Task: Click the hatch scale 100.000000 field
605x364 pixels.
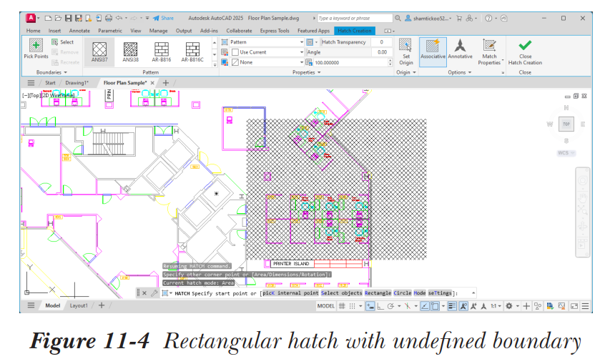Action: coord(350,62)
